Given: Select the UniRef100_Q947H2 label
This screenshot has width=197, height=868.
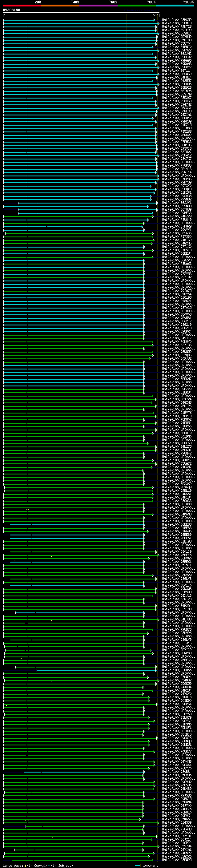Looking at the screenshot, I should [x=177, y=104].
